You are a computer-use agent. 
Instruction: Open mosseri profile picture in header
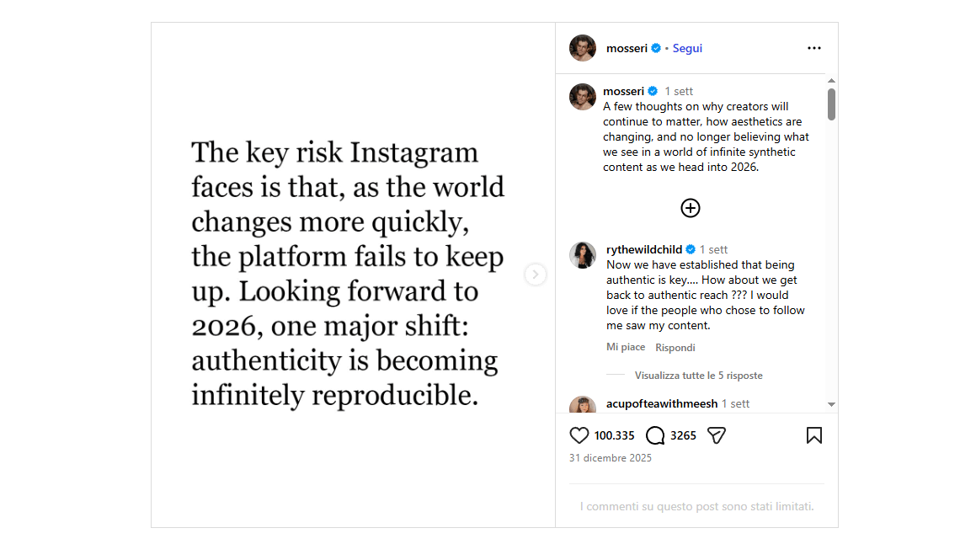(583, 48)
